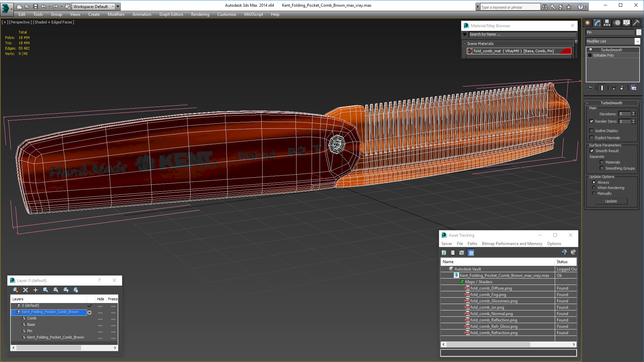Viewport: 644px width, 362px height.
Task: Click Hide/Unhide All Layers icon
Action: [66, 290]
